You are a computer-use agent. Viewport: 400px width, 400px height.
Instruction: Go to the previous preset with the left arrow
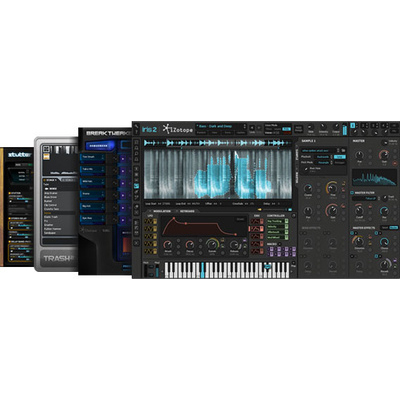(x=252, y=128)
